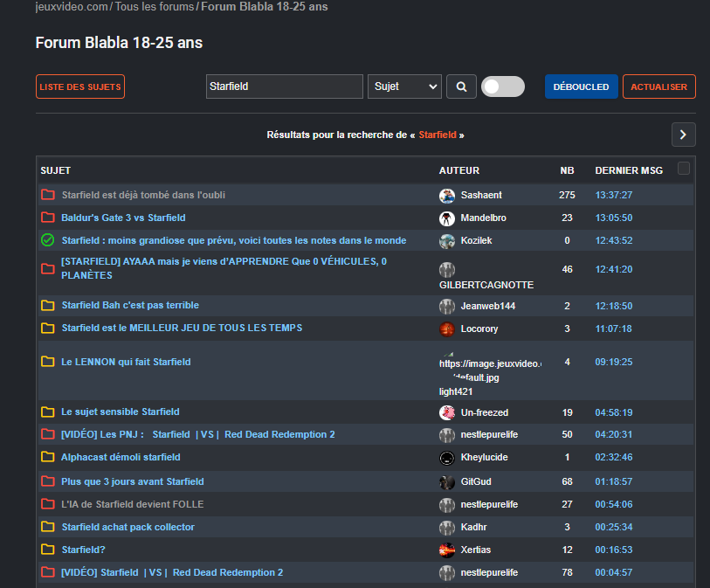Open the topic "Alphacast démoli starfield"
The width and height of the screenshot is (710, 588).
pos(121,457)
